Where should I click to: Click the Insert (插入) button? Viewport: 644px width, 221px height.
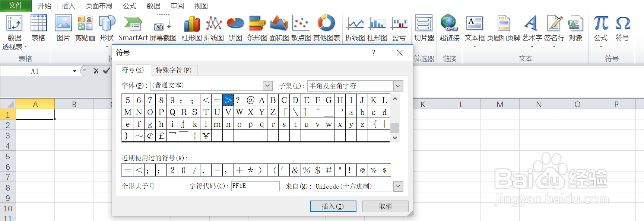pos(333,206)
